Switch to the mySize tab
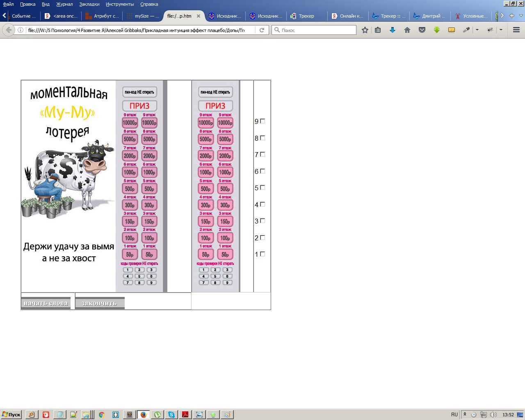Viewport: 525px width, 420px height. pos(143,16)
